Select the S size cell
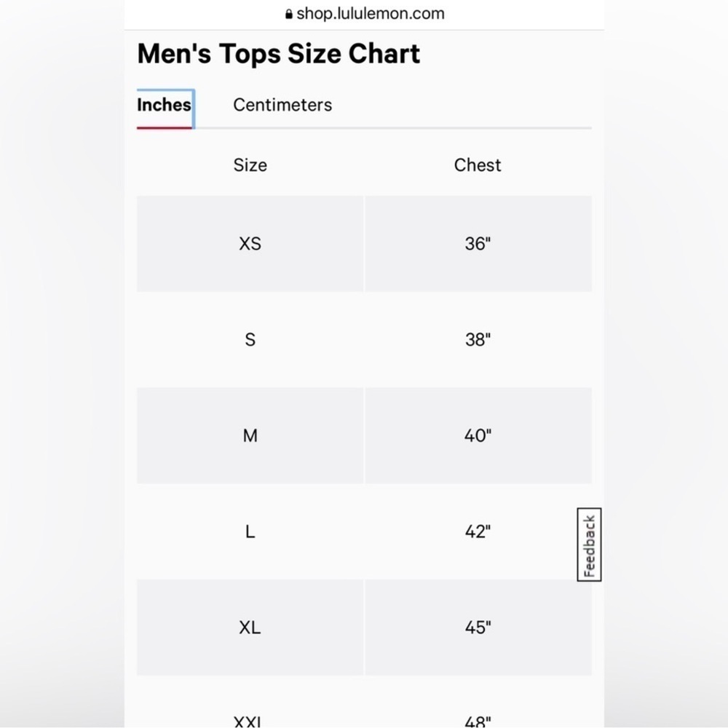This screenshot has height=728, width=728. (x=250, y=340)
